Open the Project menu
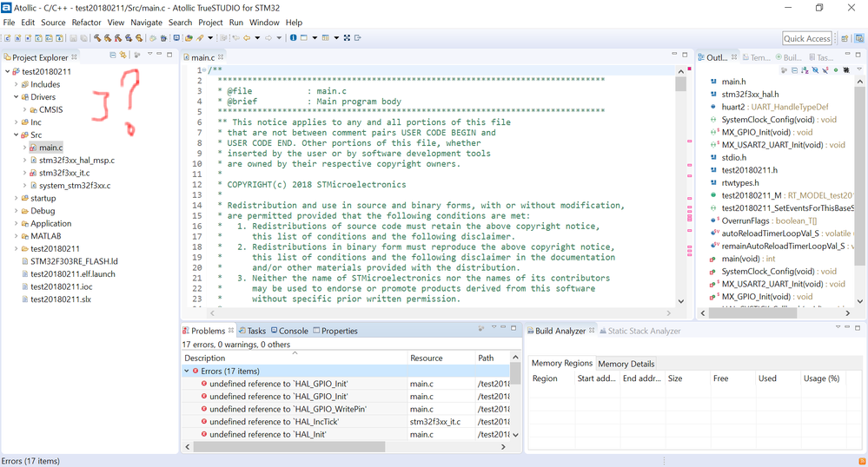Viewport: 868px width, 467px height. coord(210,22)
